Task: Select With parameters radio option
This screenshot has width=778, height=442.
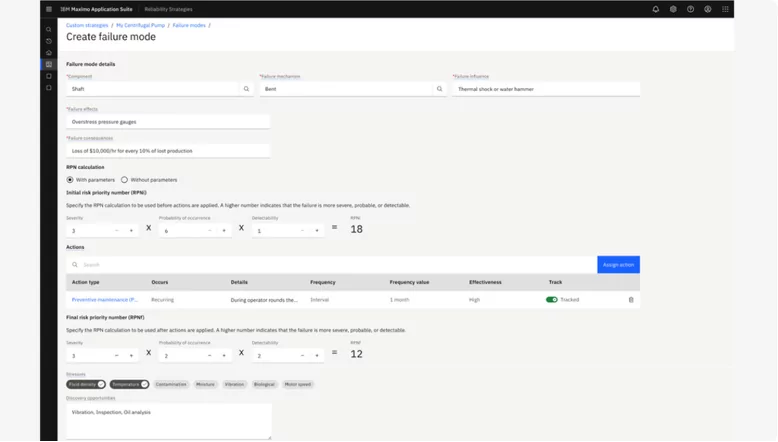Action: (70, 180)
